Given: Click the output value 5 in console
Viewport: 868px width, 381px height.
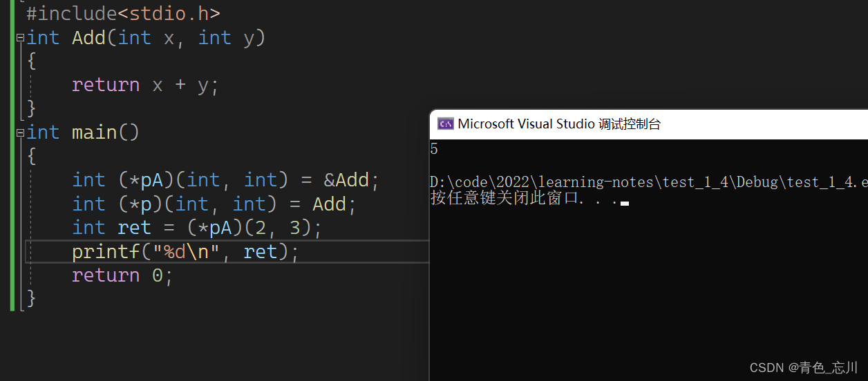Looking at the screenshot, I should point(434,149).
